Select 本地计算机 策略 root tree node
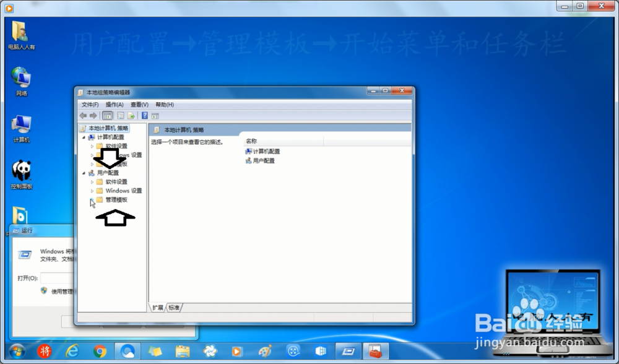This screenshot has width=619, height=364. click(108, 128)
